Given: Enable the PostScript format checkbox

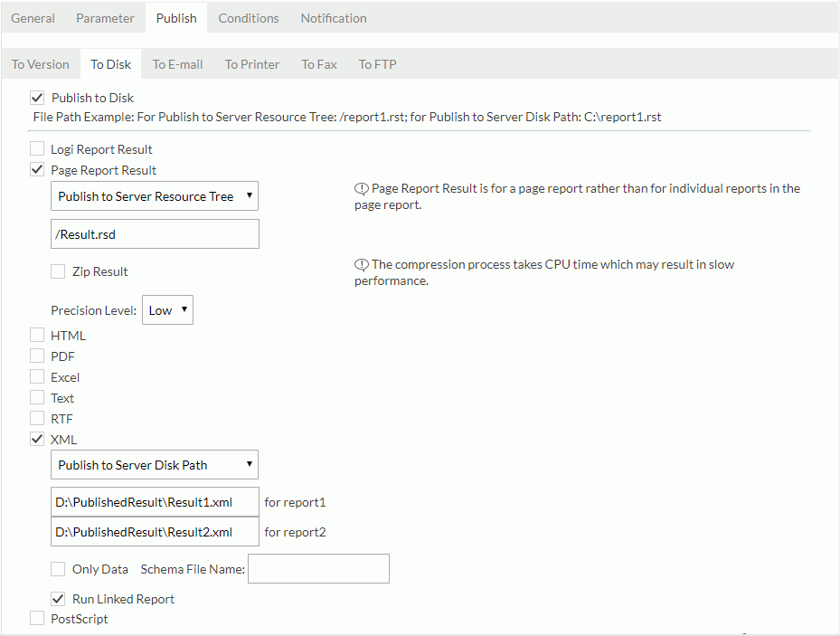Looking at the screenshot, I should [x=37, y=619].
